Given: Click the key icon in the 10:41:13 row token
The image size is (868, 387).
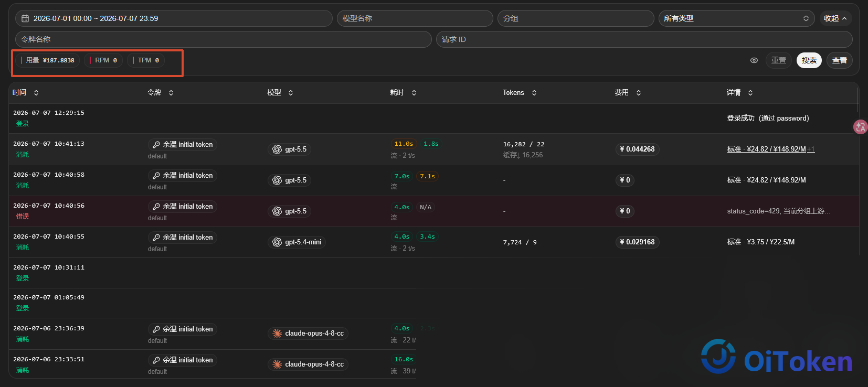Looking at the screenshot, I should (156, 145).
